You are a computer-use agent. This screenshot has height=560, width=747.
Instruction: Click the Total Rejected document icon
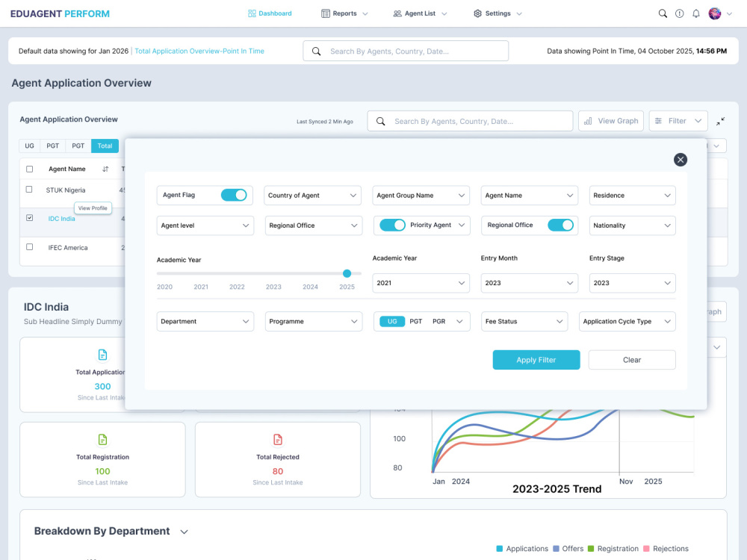click(278, 440)
